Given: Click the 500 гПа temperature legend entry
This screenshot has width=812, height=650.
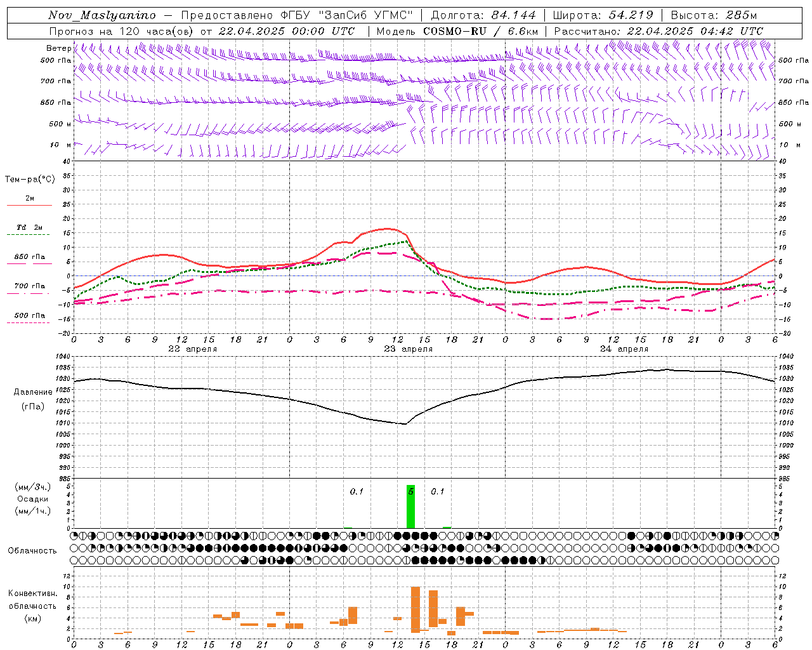Looking at the screenshot, I should coord(30,315).
